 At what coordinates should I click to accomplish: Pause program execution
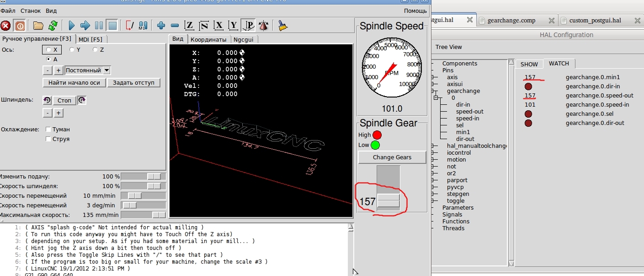pyautogui.click(x=99, y=26)
